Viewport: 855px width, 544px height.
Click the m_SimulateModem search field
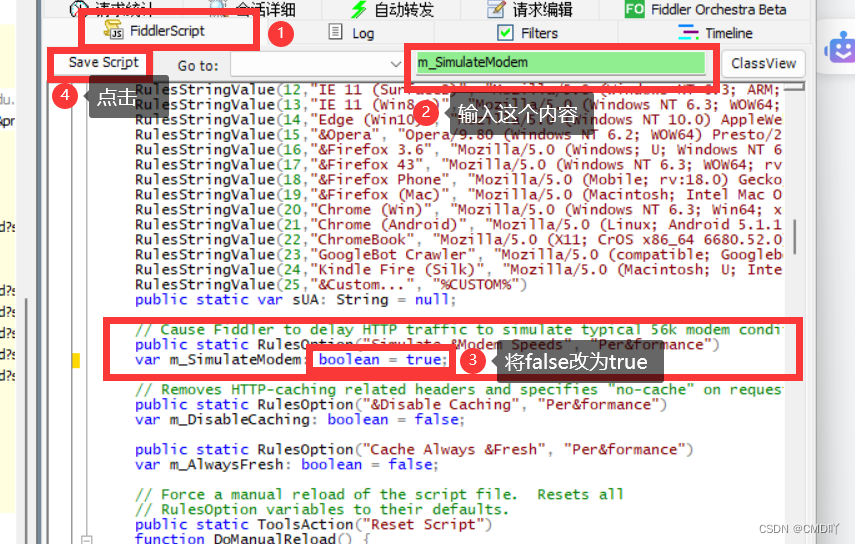click(x=561, y=62)
